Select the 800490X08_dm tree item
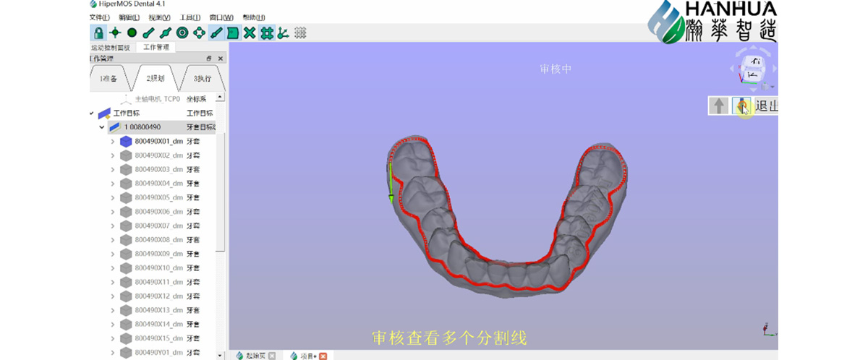Image resolution: width=868 pixels, height=360 pixels. coord(158,240)
